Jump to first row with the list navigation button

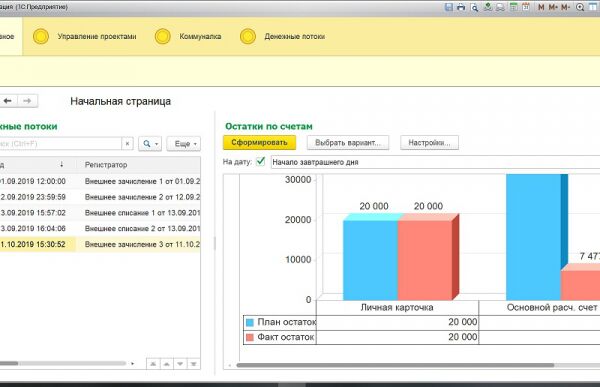point(153,364)
